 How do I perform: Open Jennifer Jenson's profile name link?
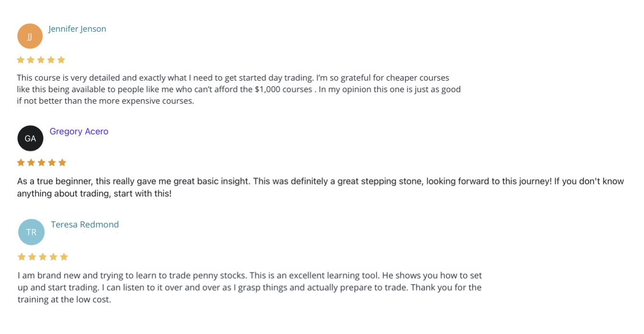click(77, 29)
